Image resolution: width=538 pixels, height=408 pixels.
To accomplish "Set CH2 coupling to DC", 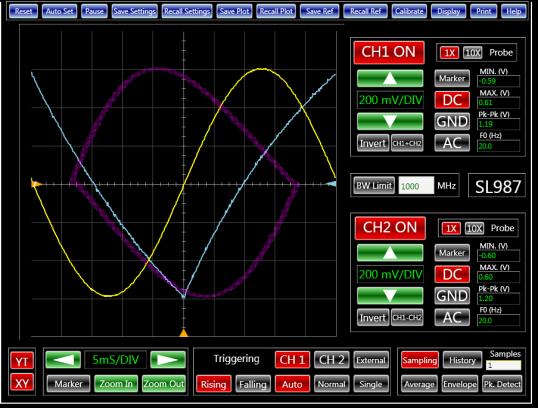I will tap(452, 274).
